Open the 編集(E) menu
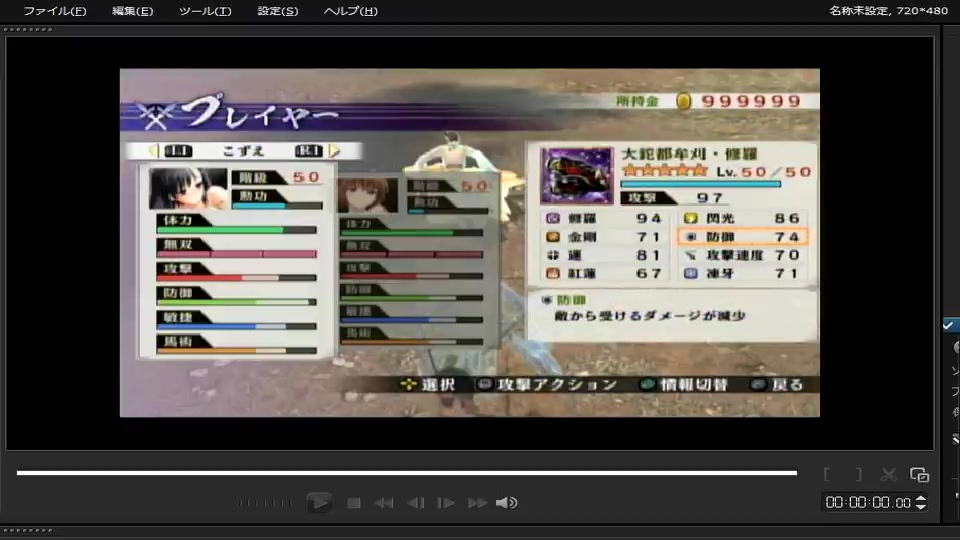This screenshot has width=960, height=540. (x=132, y=11)
